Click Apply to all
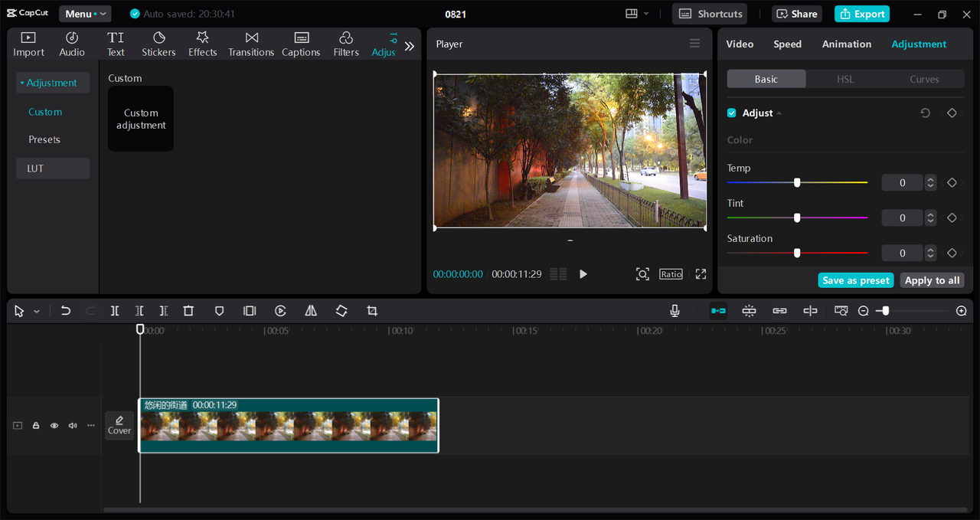The width and height of the screenshot is (980, 520). (x=932, y=280)
